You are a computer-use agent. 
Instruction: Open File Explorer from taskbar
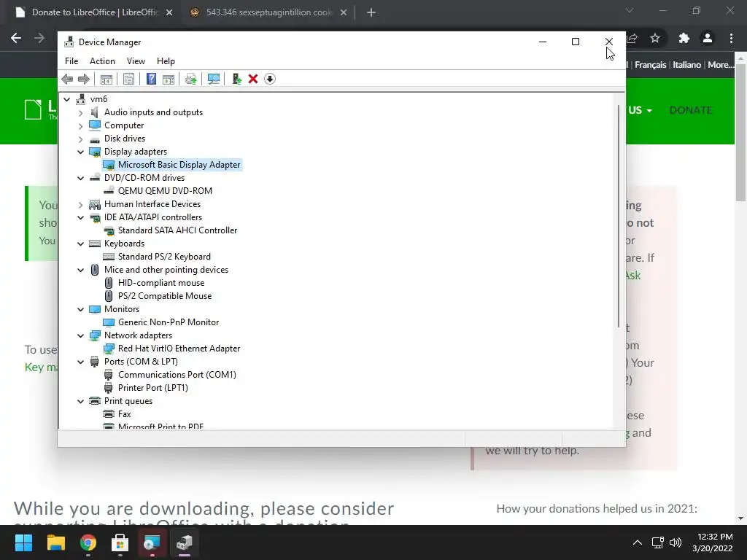coord(55,542)
